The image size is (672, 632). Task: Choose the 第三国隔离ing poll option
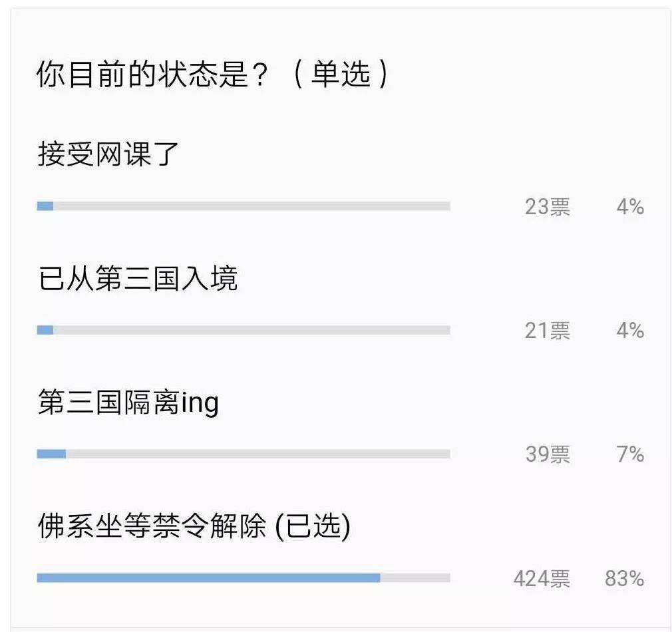[128, 402]
